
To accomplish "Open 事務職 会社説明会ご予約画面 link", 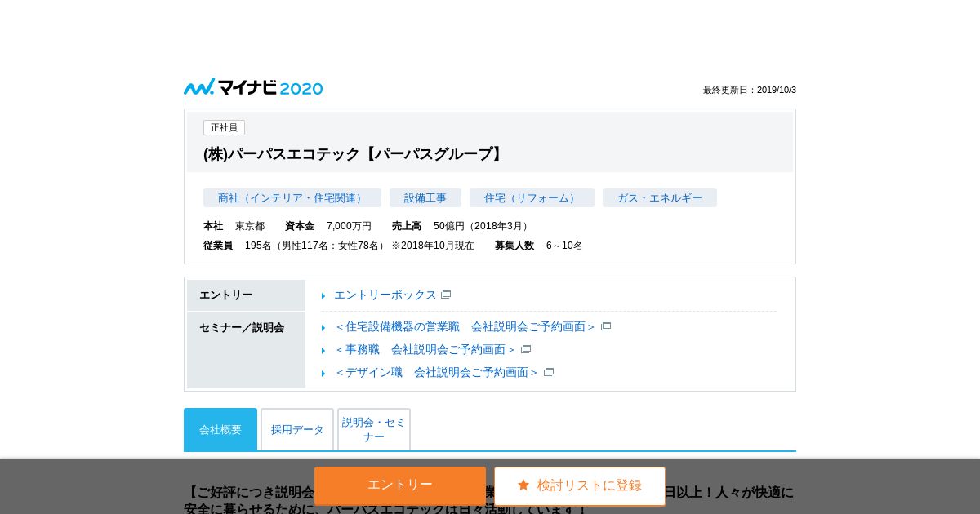I will coord(425,349).
